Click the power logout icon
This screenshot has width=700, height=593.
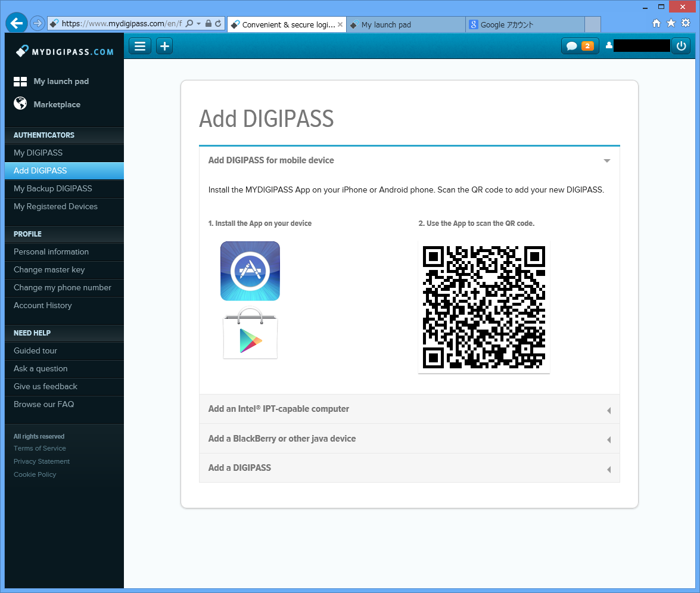pos(682,46)
